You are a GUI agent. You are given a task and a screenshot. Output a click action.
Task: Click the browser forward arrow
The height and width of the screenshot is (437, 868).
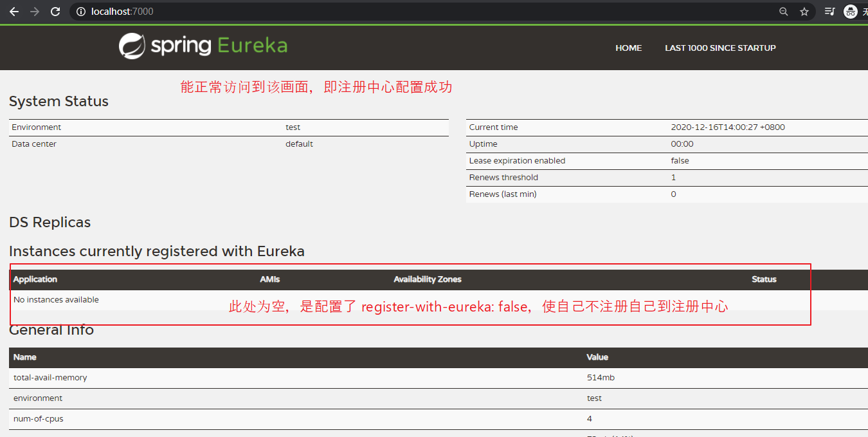[x=35, y=12]
